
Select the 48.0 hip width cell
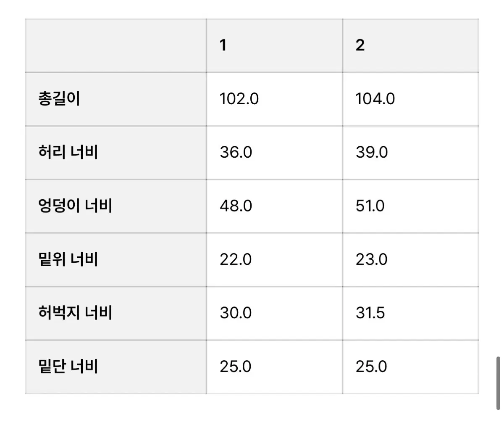coord(274,206)
